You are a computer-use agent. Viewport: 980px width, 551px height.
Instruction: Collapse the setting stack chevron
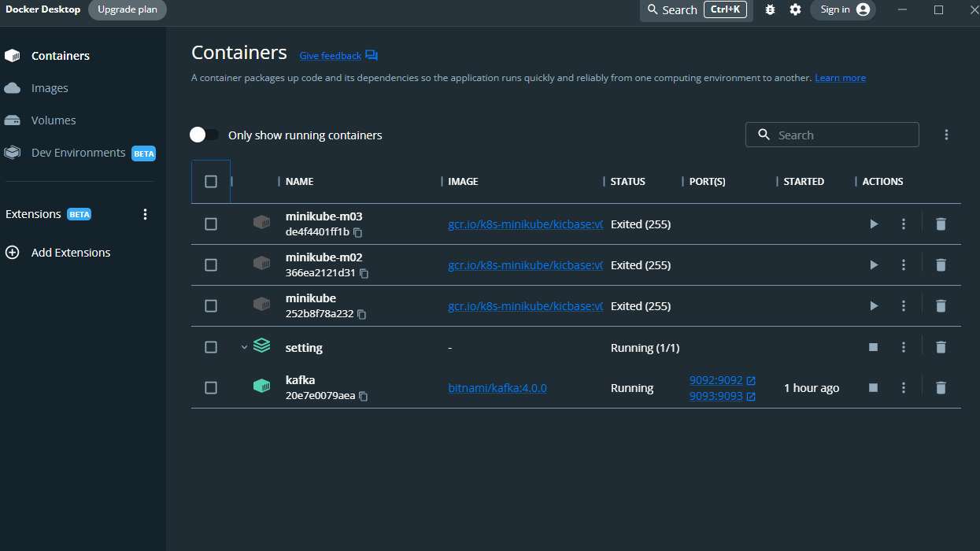244,347
